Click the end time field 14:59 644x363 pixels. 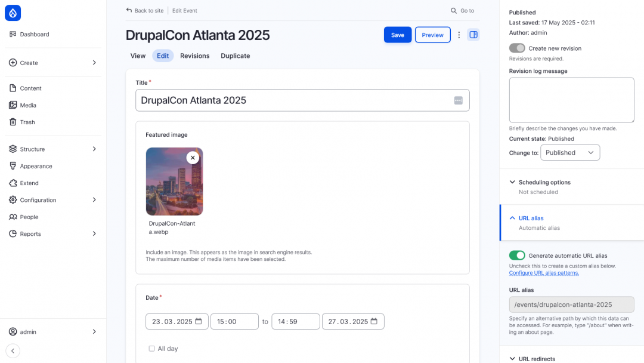click(295, 321)
